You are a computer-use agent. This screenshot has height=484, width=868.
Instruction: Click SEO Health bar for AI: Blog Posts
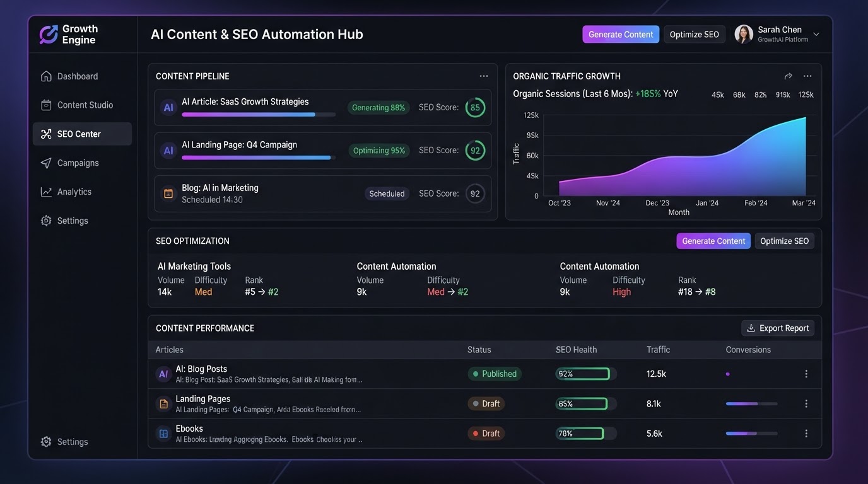click(586, 374)
